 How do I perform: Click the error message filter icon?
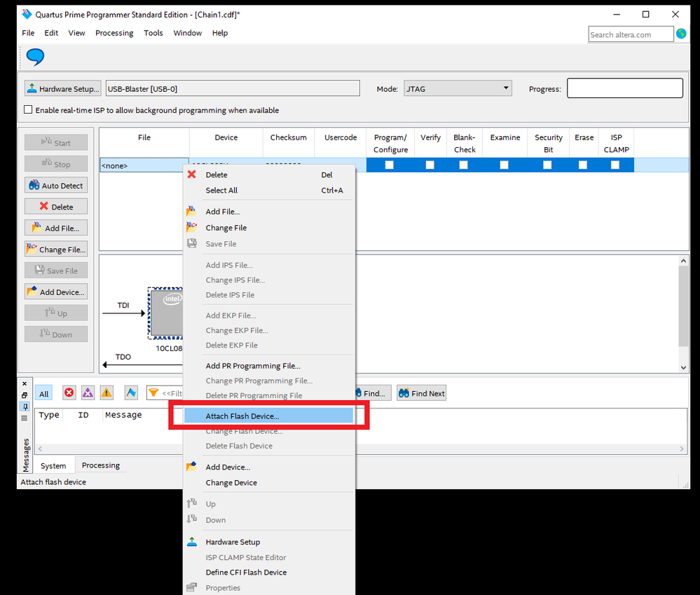coord(69,392)
